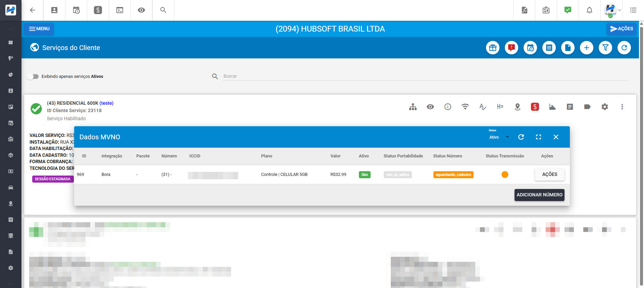Refresh the Dados MVNO panel

coord(521,137)
